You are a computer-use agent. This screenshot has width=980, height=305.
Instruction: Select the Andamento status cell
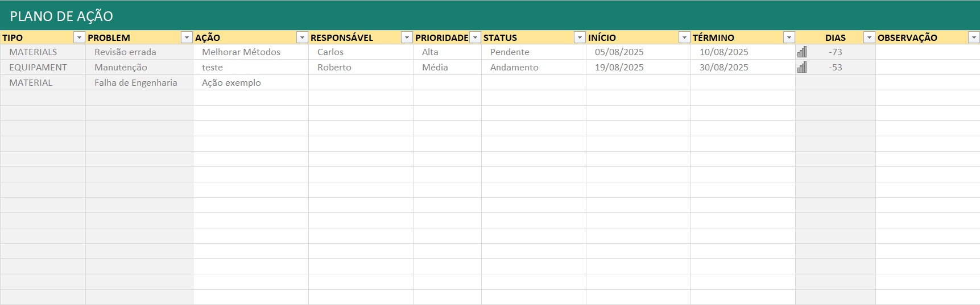point(514,68)
